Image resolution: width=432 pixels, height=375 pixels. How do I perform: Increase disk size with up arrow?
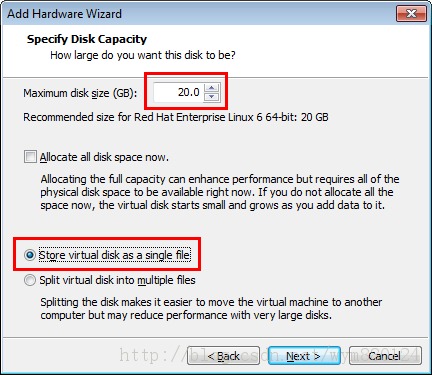click(x=212, y=88)
